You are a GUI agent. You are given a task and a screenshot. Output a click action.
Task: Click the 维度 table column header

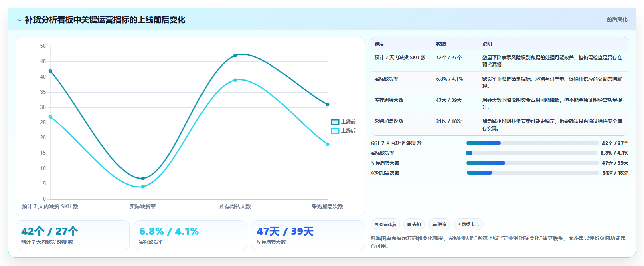click(x=379, y=44)
